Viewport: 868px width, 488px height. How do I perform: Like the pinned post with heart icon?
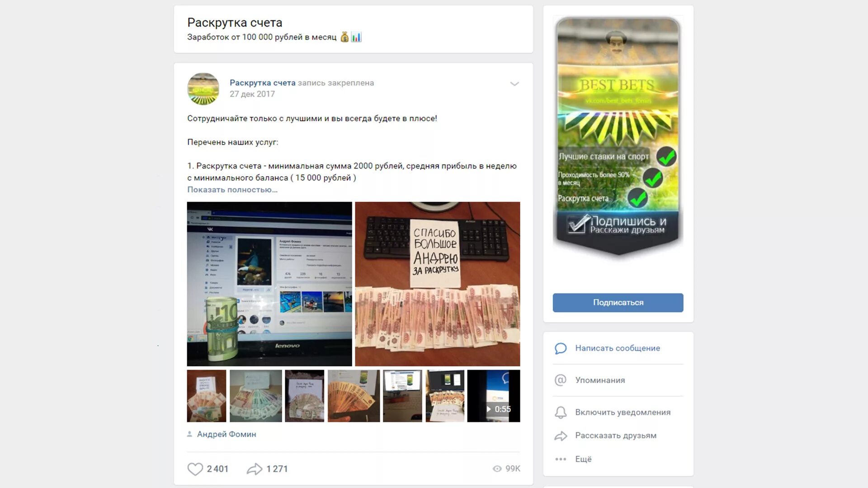tap(195, 469)
